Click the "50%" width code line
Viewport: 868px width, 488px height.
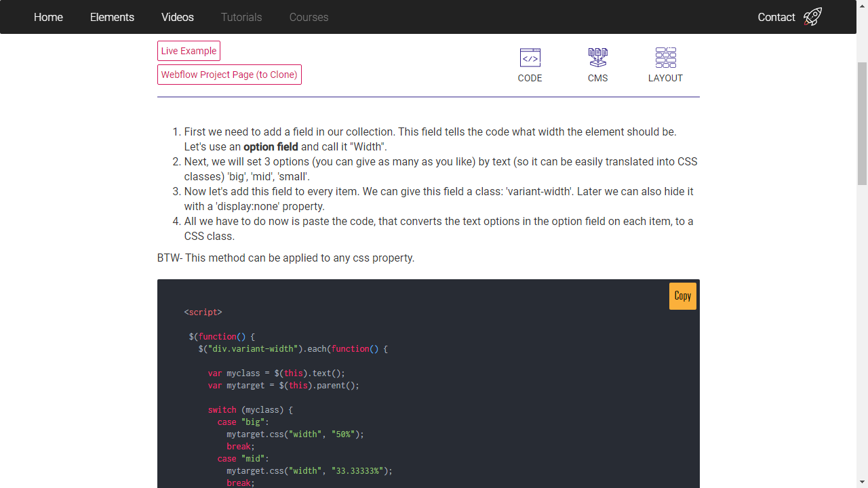coord(296,434)
